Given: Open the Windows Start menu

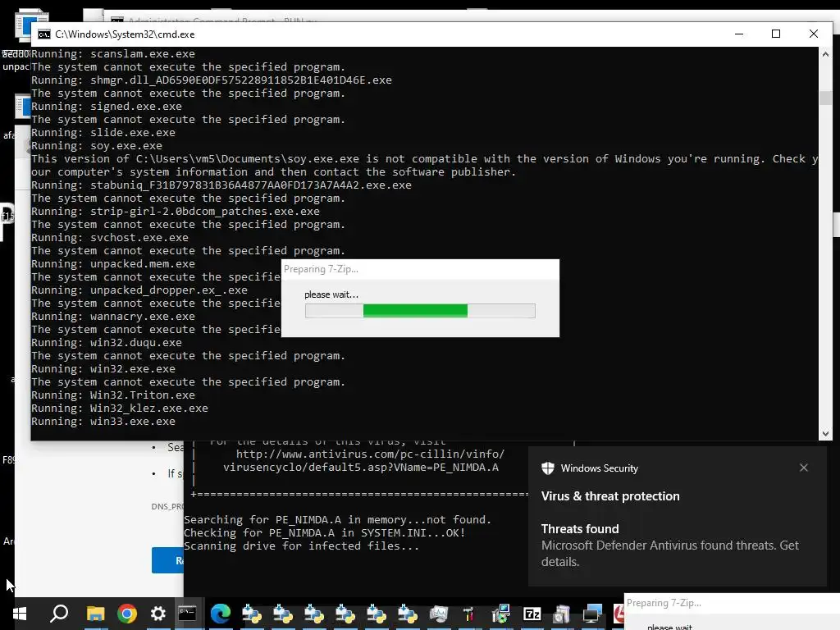Looking at the screenshot, I should coord(20,614).
